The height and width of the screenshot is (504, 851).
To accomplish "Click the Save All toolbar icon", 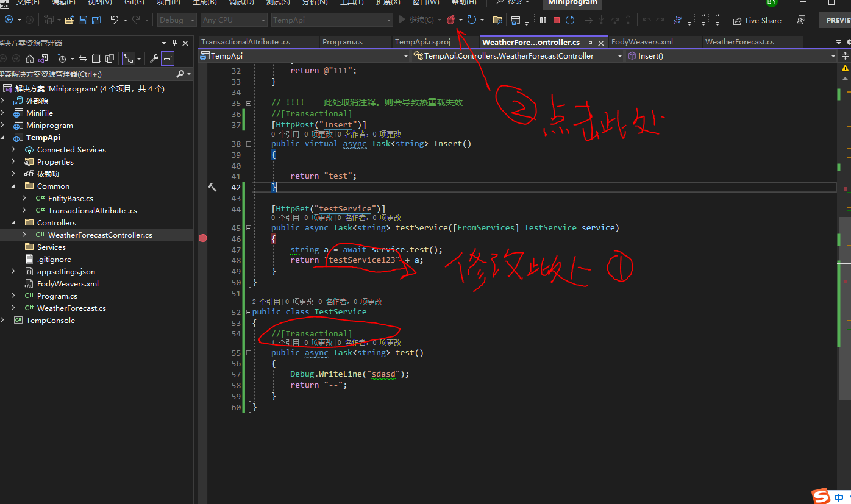I will [x=96, y=20].
